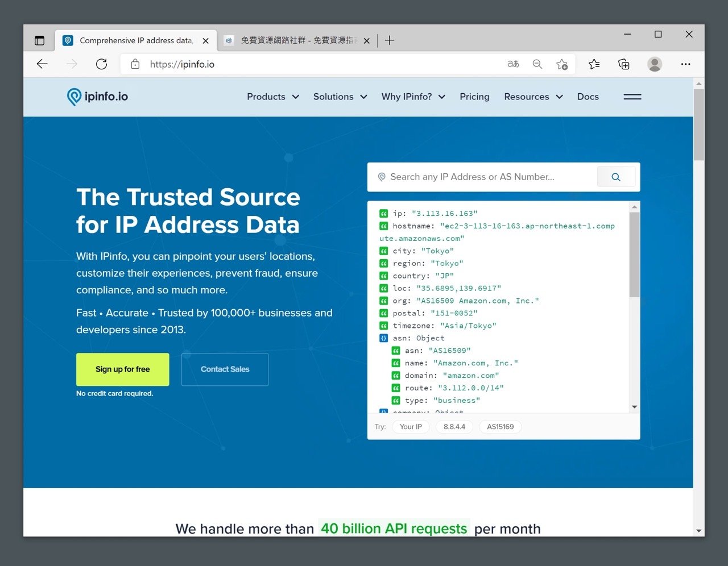Click the quote icon beside route field
Screen dimensions: 728x566
coord(396,388)
